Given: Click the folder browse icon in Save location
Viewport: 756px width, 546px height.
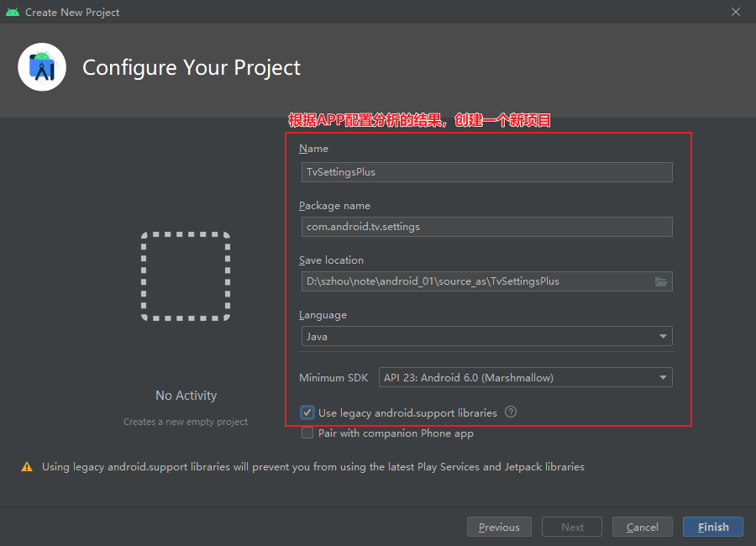Looking at the screenshot, I should pyautogui.click(x=661, y=281).
